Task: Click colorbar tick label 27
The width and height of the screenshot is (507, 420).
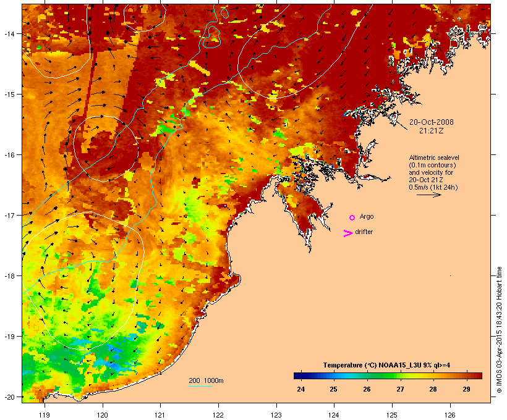Action: point(400,389)
